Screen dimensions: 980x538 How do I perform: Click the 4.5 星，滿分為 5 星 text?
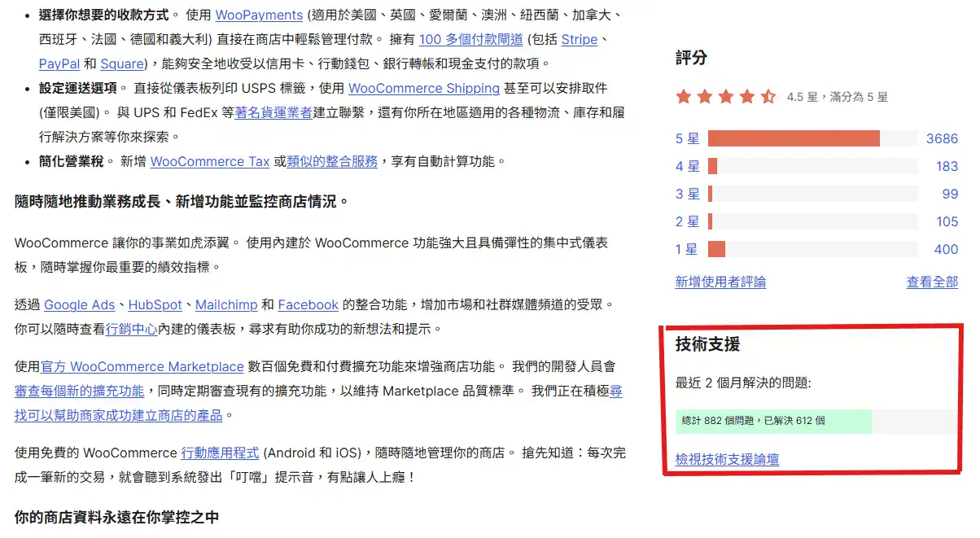[838, 97]
